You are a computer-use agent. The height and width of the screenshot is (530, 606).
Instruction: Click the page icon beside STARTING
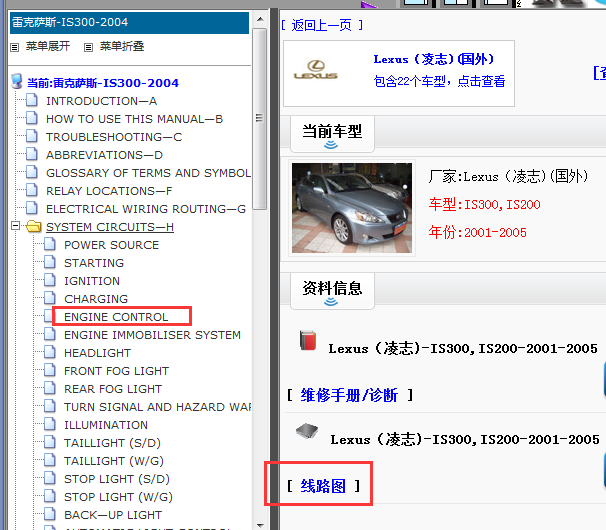(x=50, y=262)
